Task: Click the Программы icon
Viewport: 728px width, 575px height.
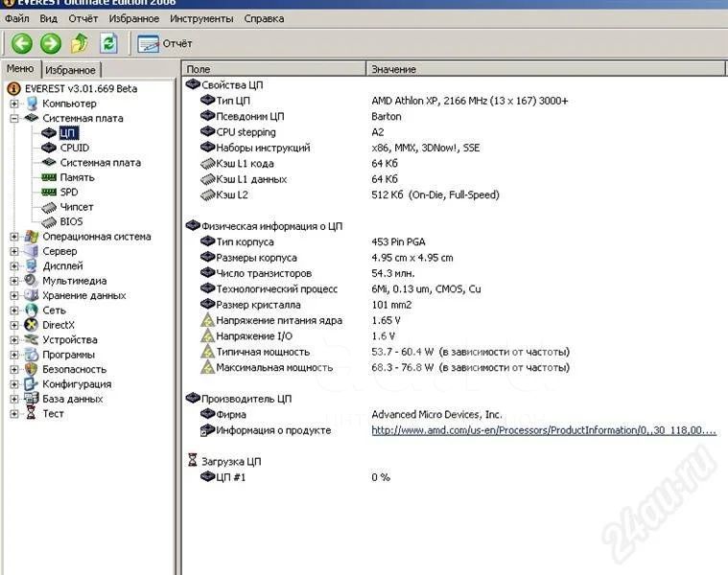Action: pyautogui.click(x=32, y=355)
